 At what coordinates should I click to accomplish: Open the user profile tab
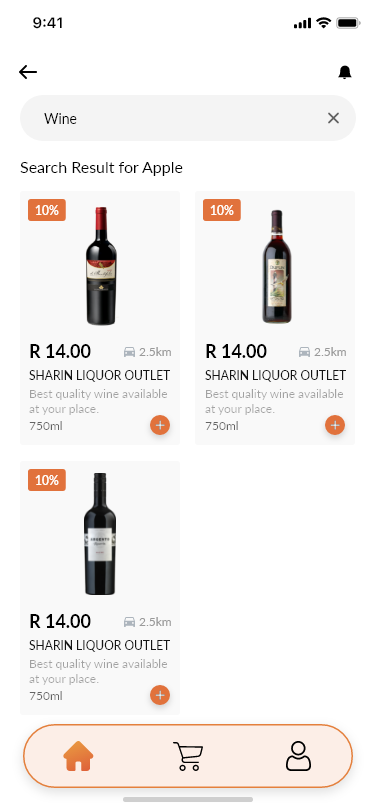coord(298,756)
